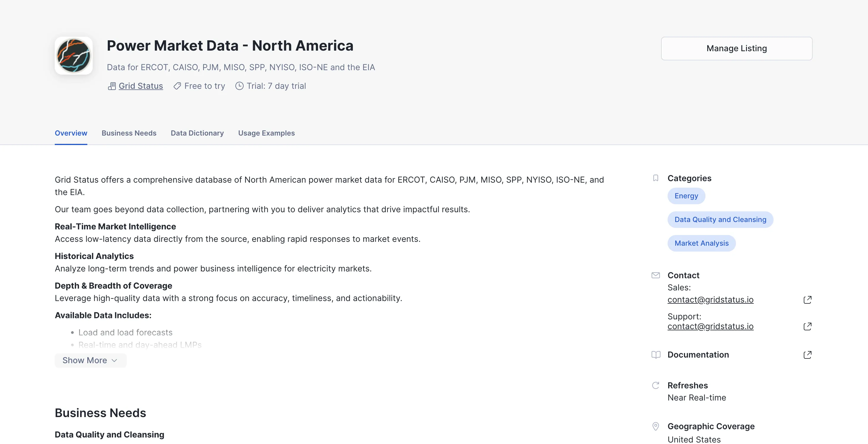The height and width of the screenshot is (444, 868).
Task: Open external link for Sales contact email
Action: click(x=807, y=300)
